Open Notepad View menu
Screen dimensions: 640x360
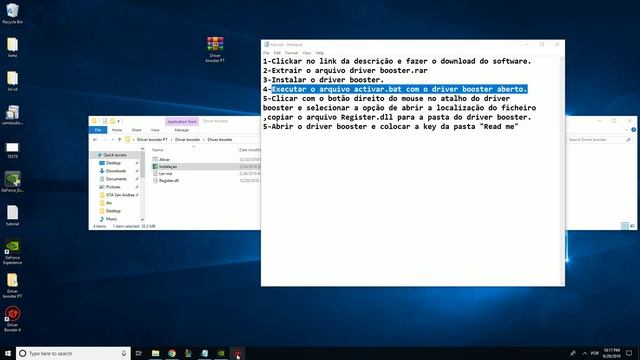pyautogui.click(x=307, y=53)
